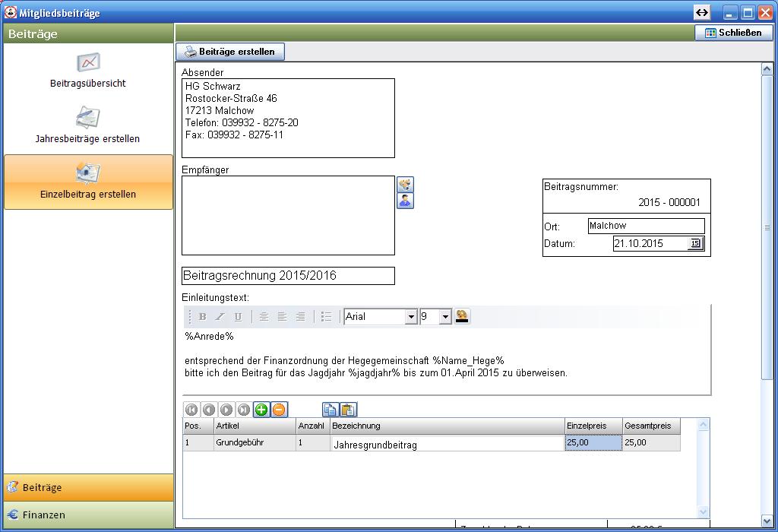Click the green add row button
The image size is (778, 532).
261,410
